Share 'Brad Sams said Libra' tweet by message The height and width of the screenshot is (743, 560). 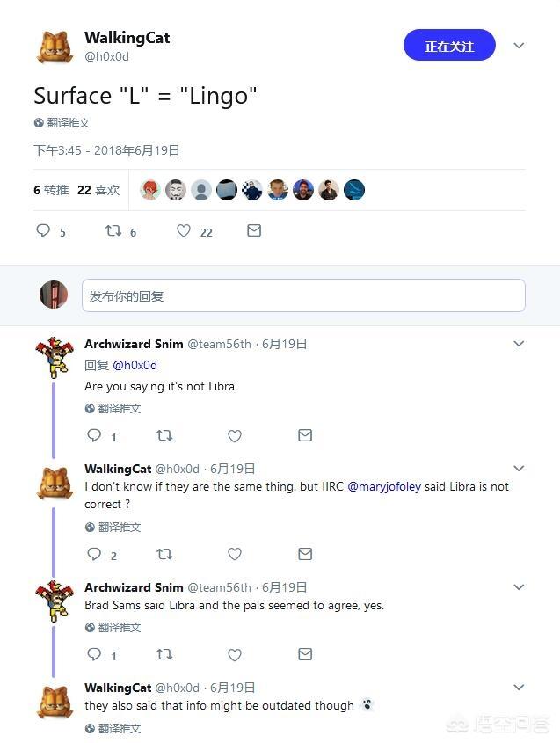(x=305, y=654)
